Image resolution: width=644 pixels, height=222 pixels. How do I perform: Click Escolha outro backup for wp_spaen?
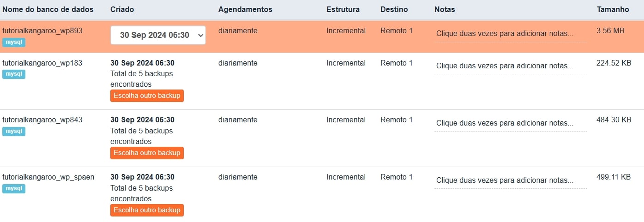[147, 210]
